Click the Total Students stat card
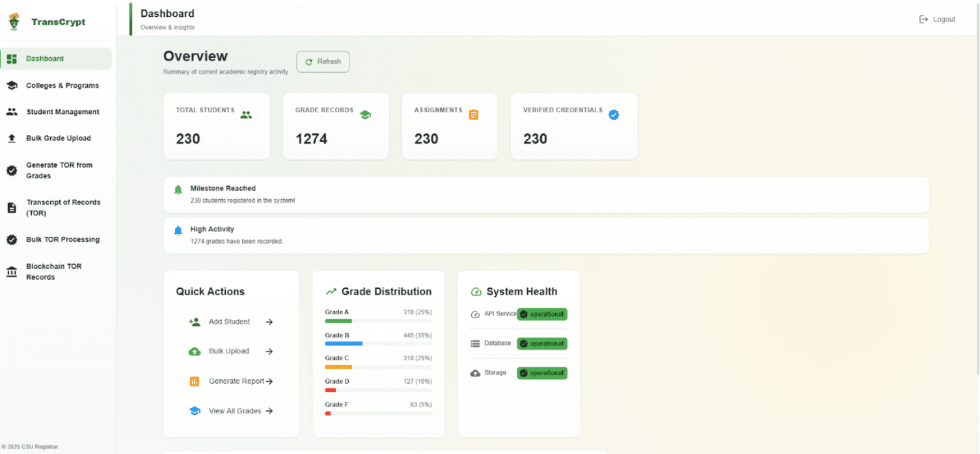The width and height of the screenshot is (980, 454). click(216, 126)
